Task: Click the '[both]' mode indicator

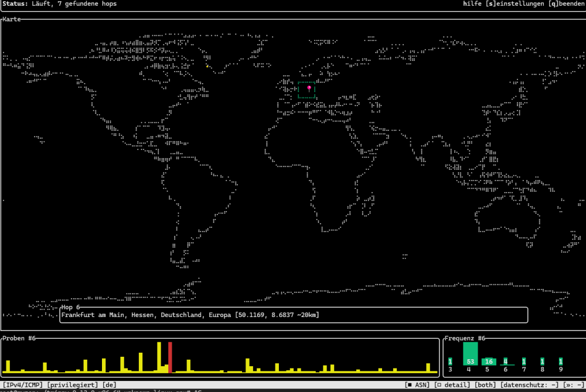Action: click(485, 385)
